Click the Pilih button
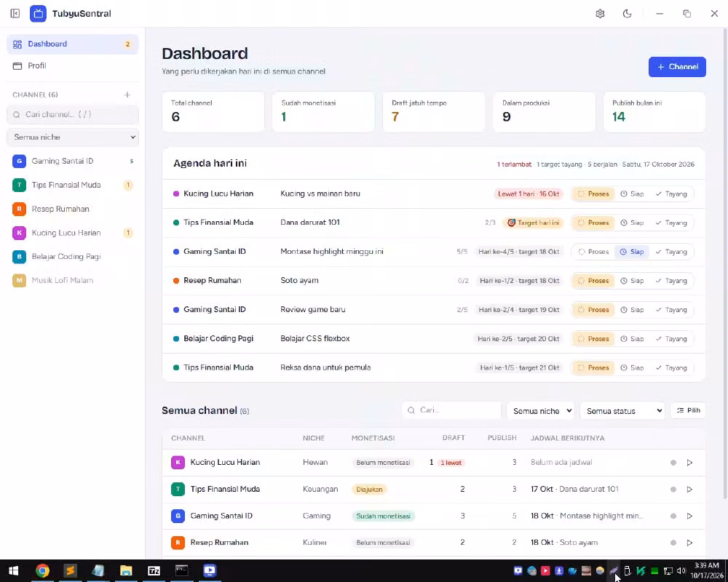This screenshot has height=582, width=728. [x=688, y=410]
